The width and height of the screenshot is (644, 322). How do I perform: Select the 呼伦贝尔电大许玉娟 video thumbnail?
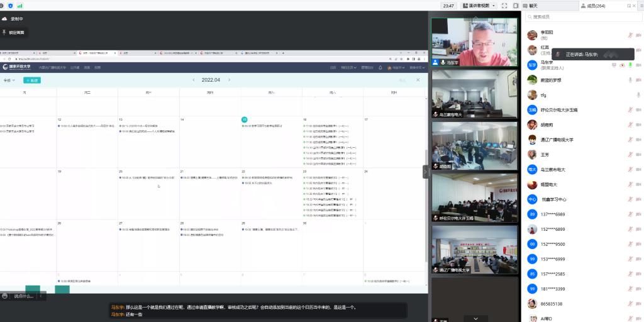point(474,197)
